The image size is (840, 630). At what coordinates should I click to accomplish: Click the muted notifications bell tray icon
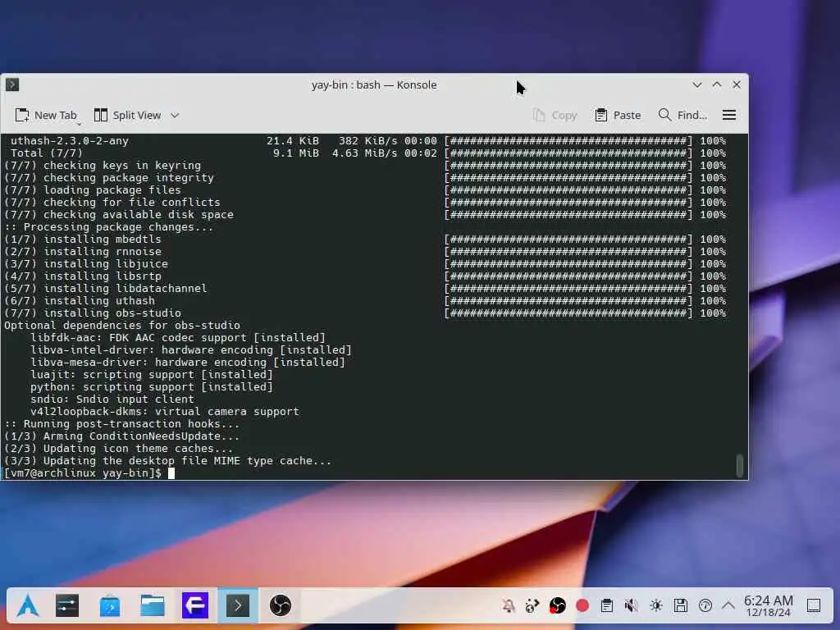[509, 606]
